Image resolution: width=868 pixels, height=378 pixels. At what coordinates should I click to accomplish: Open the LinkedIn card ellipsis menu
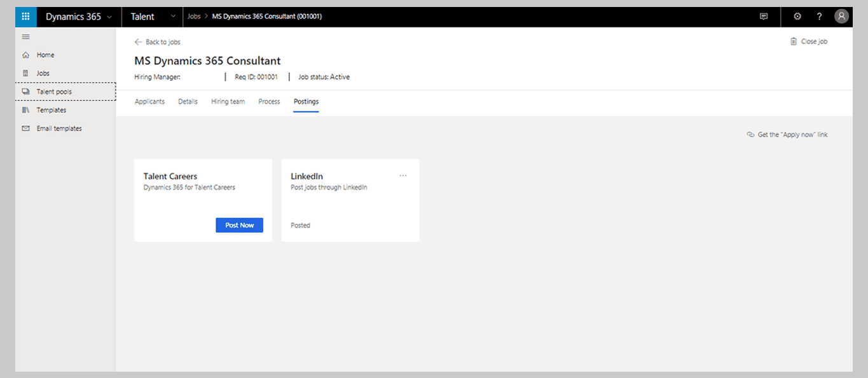[403, 176]
